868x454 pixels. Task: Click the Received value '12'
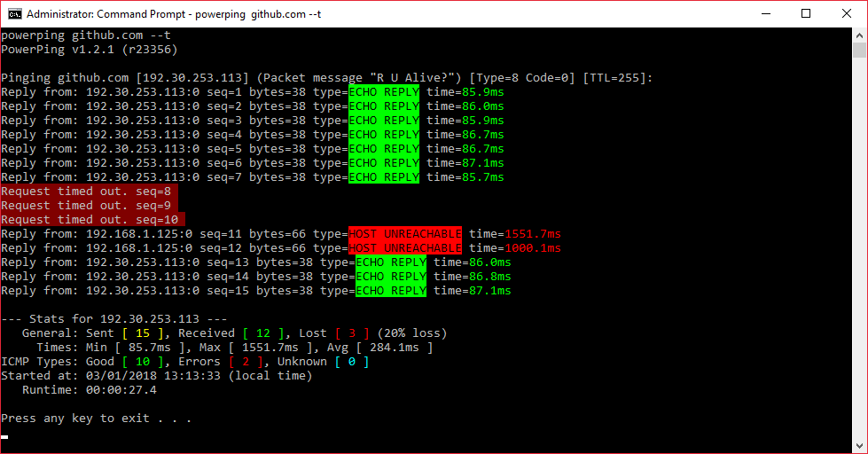click(x=263, y=333)
